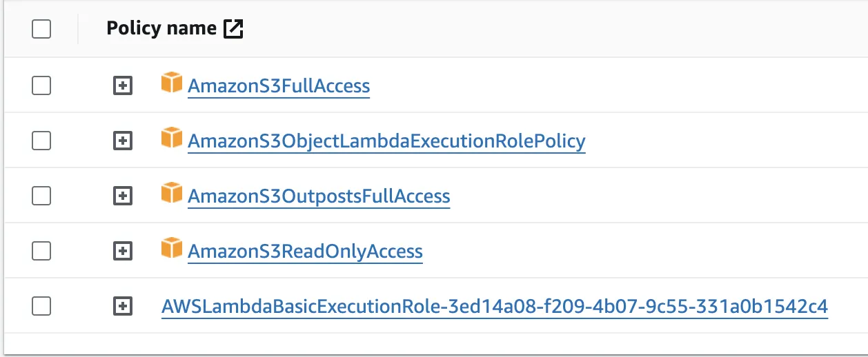The image size is (868, 357).
Task: Tick the select-all checkbox in header row
Action: (x=41, y=29)
